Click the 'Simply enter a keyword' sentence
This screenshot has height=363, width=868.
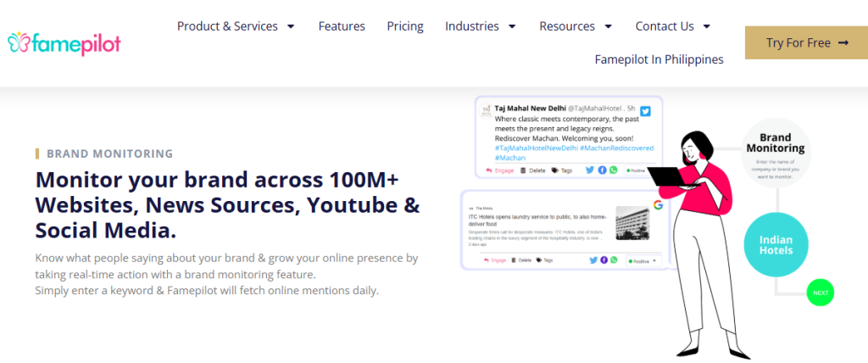pyautogui.click(x=207, y=290)
